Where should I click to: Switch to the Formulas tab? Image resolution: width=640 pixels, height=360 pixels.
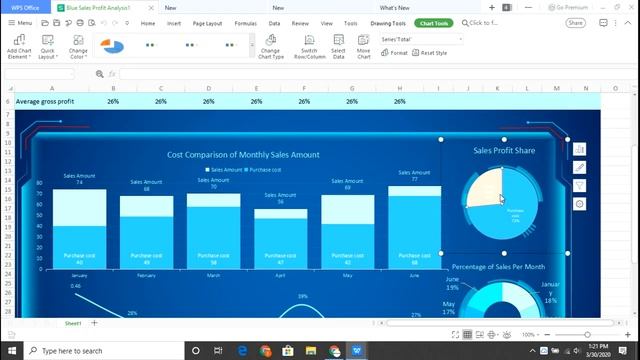[245, 23]
